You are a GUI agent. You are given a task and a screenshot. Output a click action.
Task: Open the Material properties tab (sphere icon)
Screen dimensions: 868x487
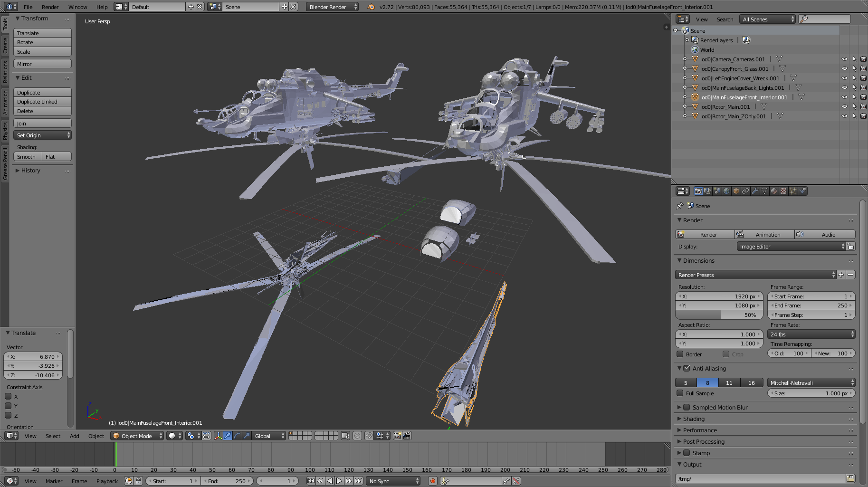click(774, 191)
